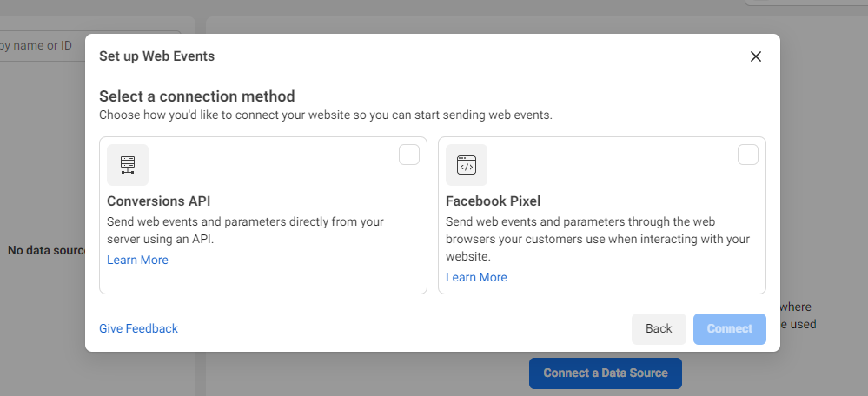Select the Conversions API heading
Screen dimensions: 868x396
point(158,201)
